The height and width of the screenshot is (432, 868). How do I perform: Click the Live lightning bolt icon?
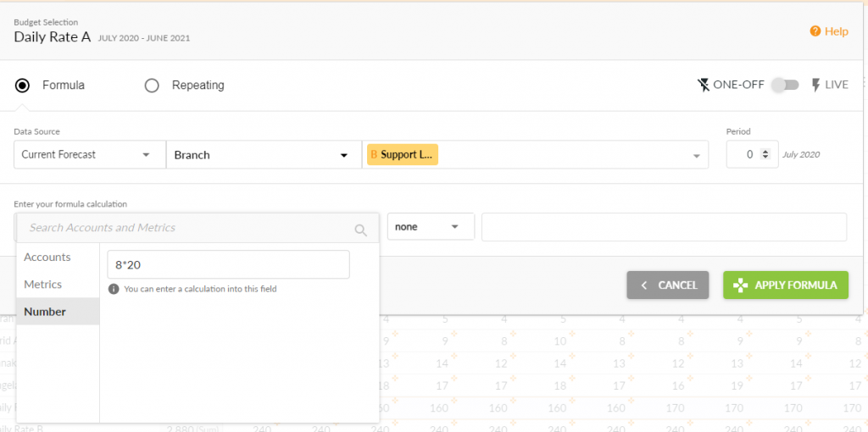[816, 86]
